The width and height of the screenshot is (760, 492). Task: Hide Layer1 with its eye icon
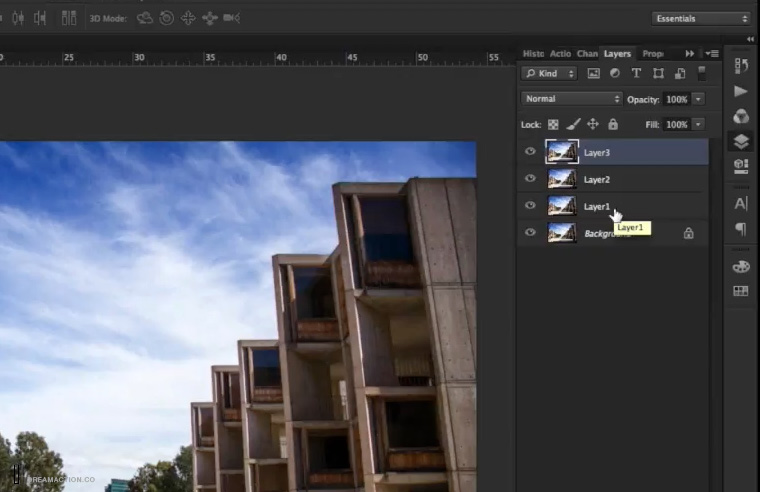coord(530,206)
